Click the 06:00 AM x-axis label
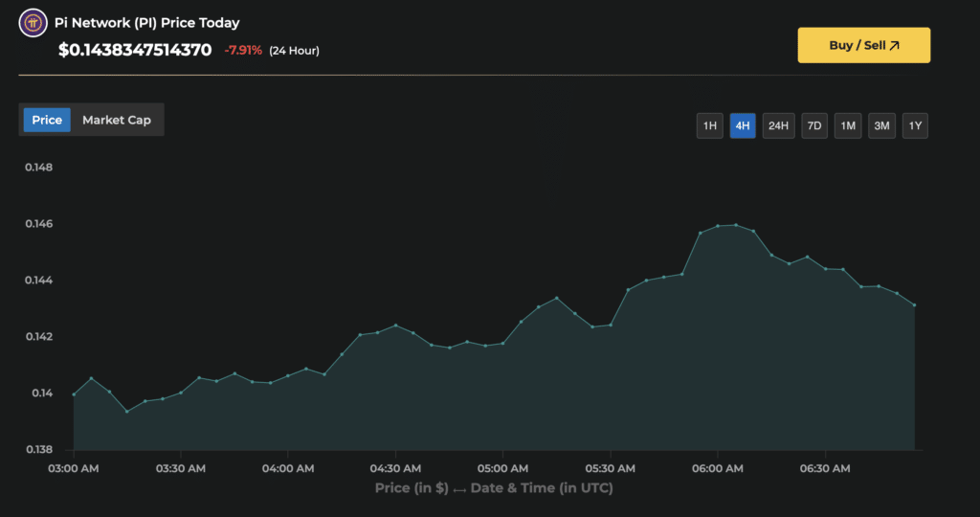 (718, 468)
